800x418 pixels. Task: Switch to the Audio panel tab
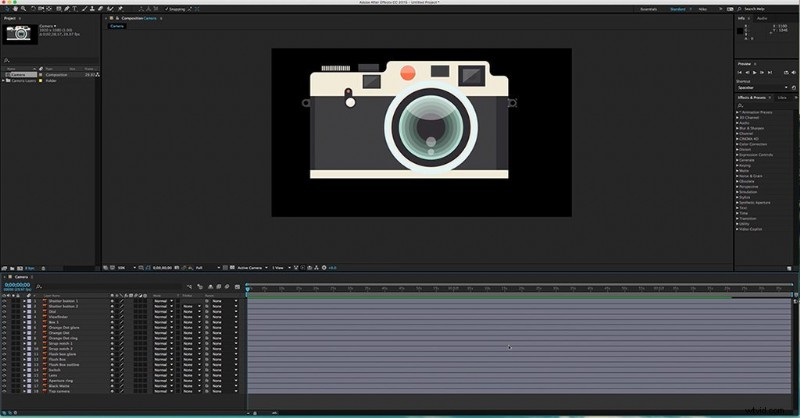tap(762, 18)
